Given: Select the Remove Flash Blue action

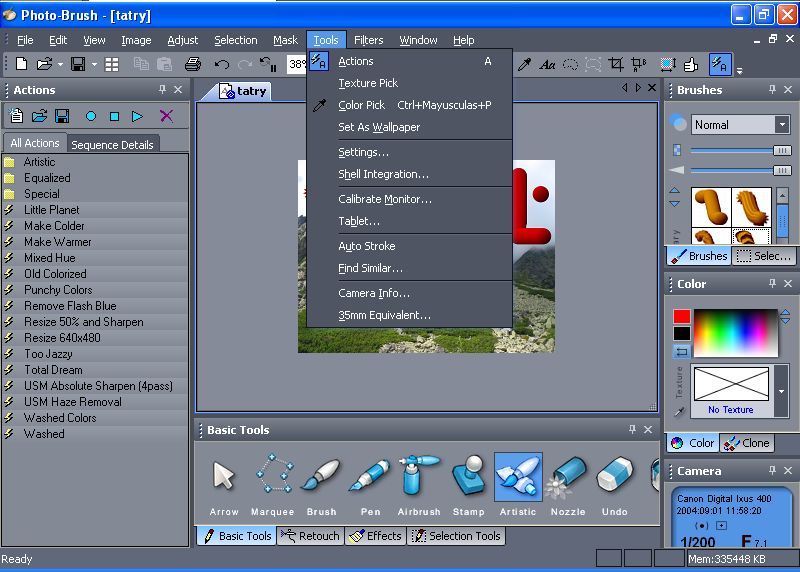Looking at the screenshot, I should click(x=95, y=306).
